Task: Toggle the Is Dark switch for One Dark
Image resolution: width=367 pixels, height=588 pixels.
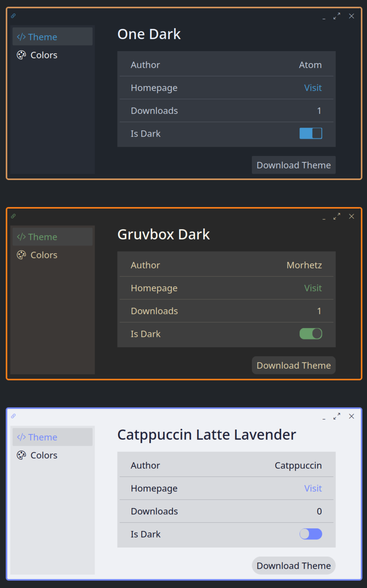Action: click(x=311, y=134)
